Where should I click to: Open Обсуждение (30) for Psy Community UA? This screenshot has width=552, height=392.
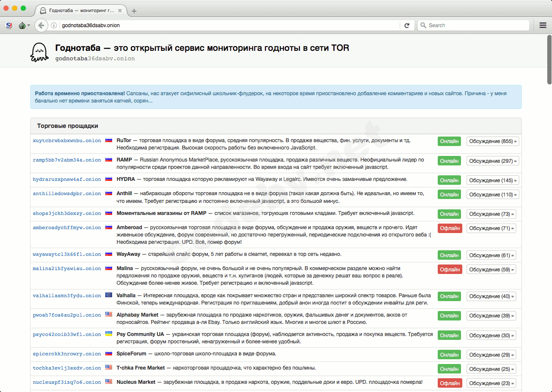pos(491,335)
